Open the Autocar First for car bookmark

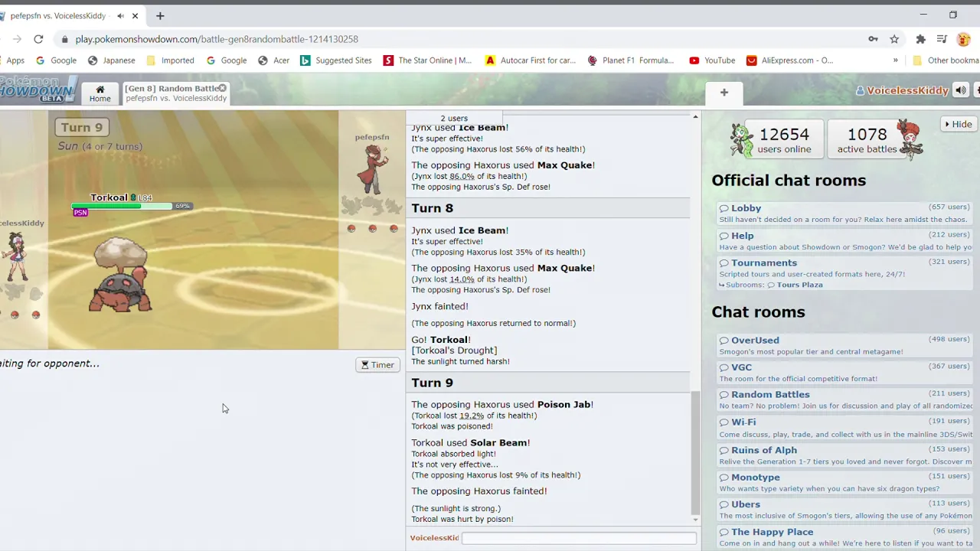coord(531,60)
